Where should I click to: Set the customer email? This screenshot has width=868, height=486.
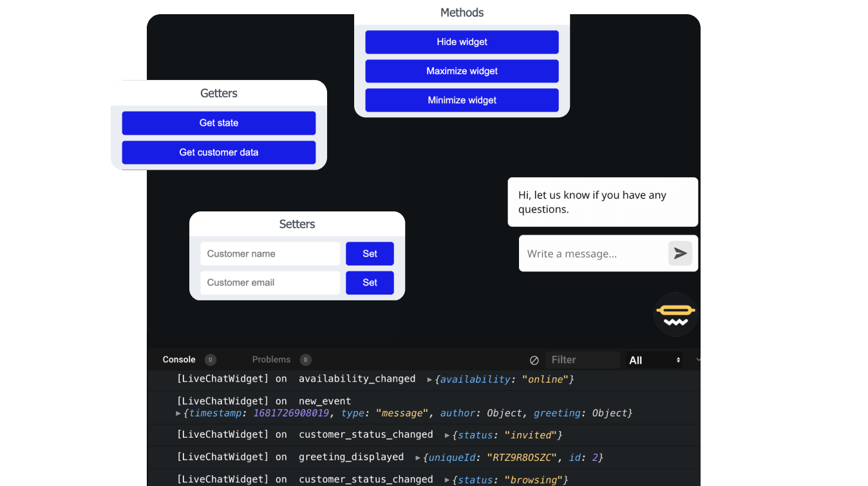(x=370, y=282)
